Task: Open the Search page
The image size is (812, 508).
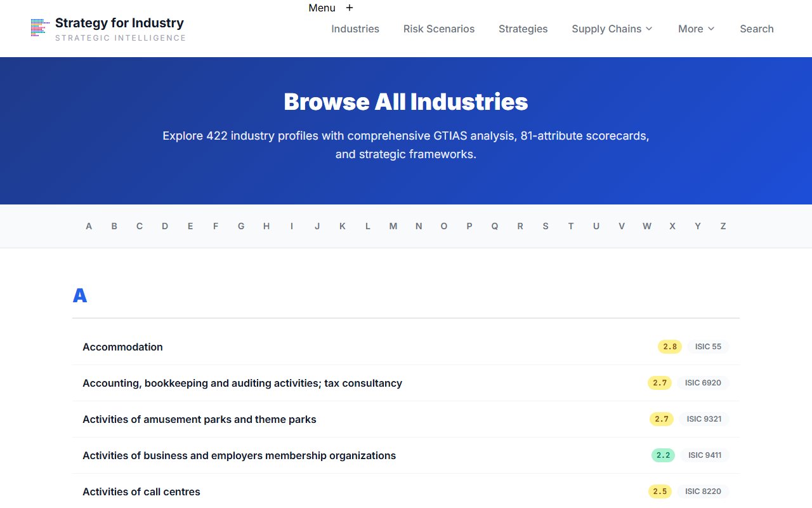Action: pyautogui.click(x=756, y=29)
